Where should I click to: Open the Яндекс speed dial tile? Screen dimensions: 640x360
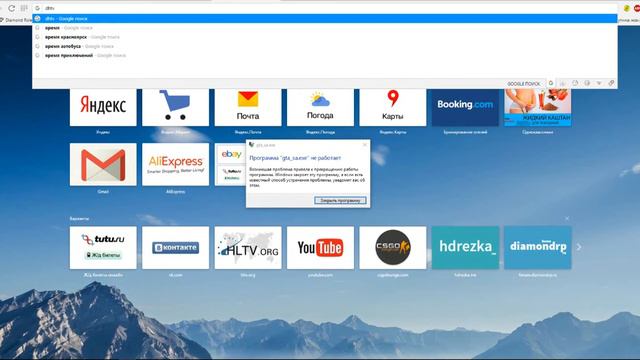103,107
